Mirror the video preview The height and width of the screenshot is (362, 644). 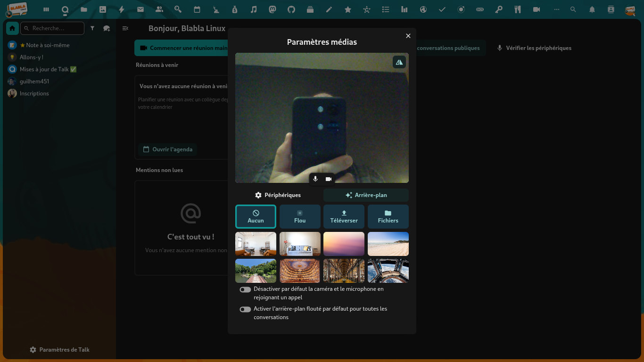399,62
